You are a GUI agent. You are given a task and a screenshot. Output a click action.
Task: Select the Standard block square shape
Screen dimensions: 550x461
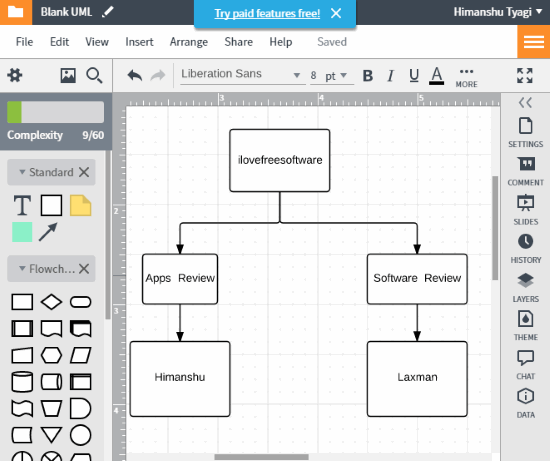(52, 205)
